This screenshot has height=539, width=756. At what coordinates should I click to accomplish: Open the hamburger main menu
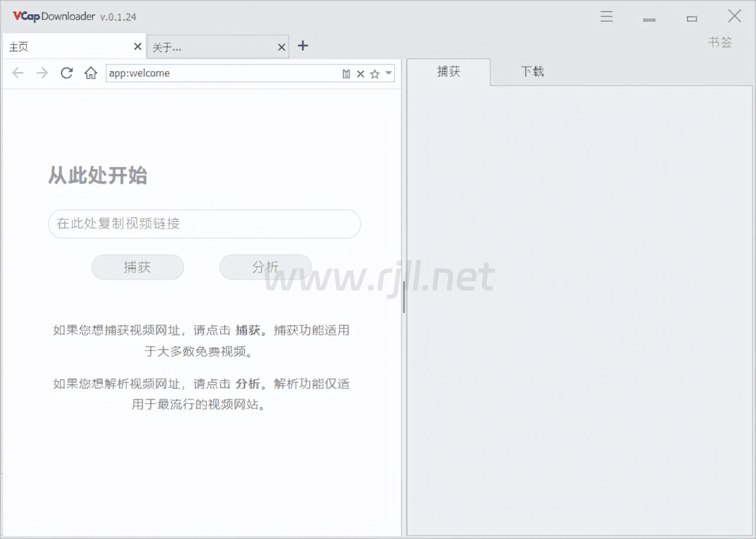[607, 17]
